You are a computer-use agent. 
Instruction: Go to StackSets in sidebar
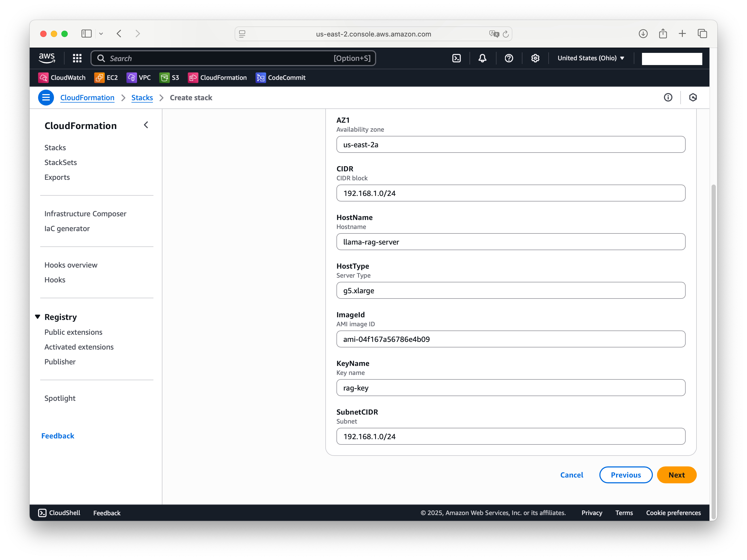pyautogui.click(x=61, y=162)
